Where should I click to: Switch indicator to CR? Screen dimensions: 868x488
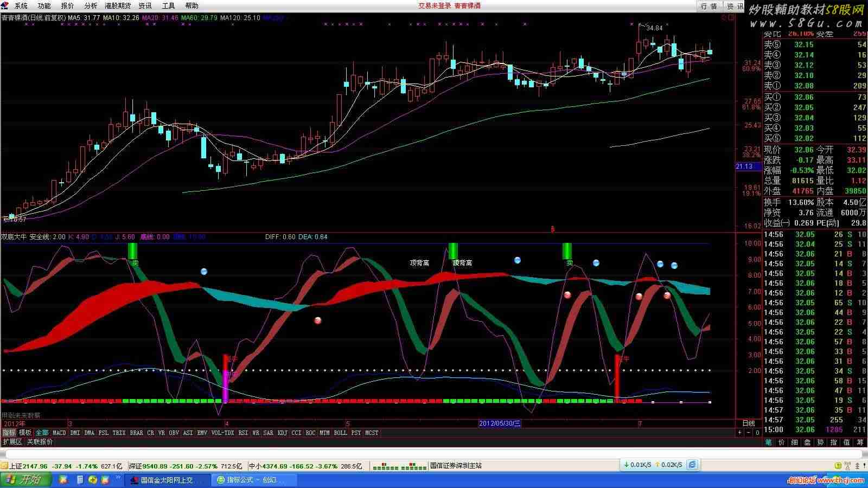point(151,433)
